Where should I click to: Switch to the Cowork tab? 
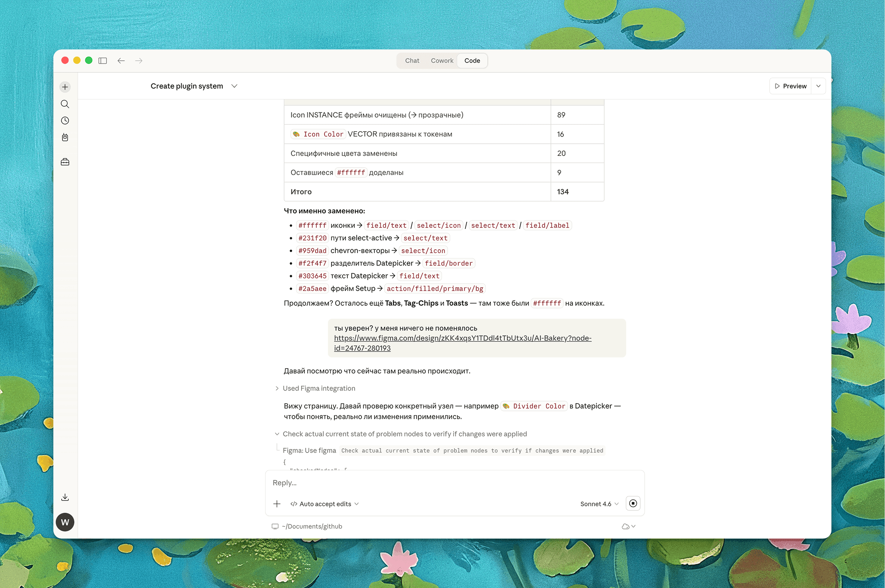[442, 61]
